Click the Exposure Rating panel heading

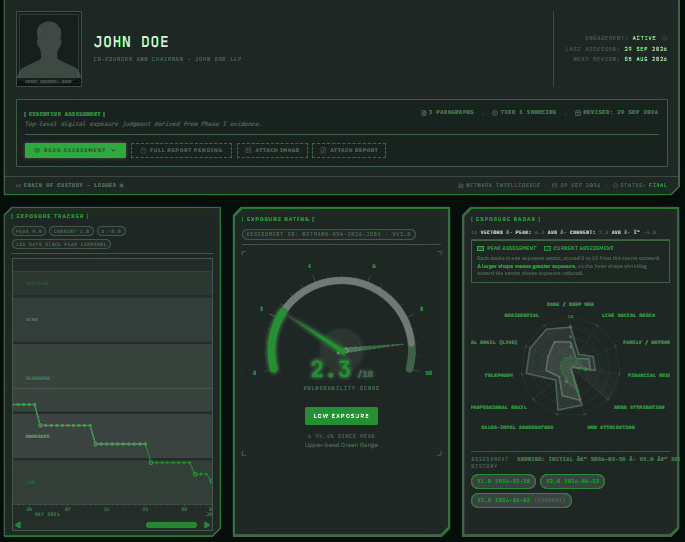pyautogui.click(x=278, y=219)
